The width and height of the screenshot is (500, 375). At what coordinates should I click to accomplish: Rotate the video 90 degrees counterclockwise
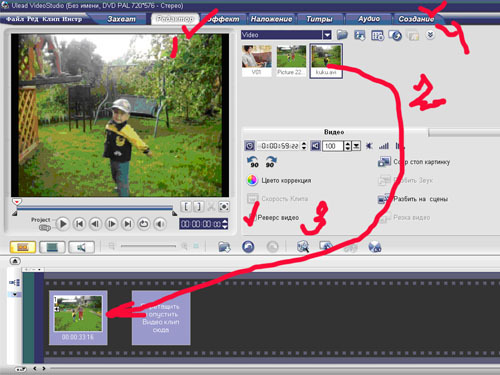tap(253, 162)
